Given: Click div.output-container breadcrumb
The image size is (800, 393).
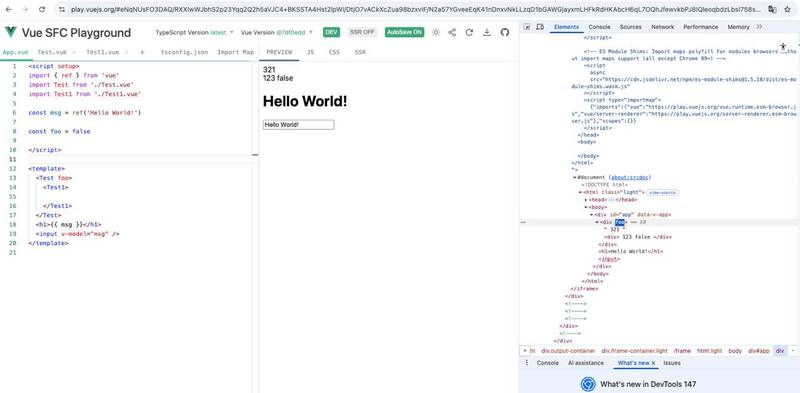Looking at the screenshot, I should [568, 351].
